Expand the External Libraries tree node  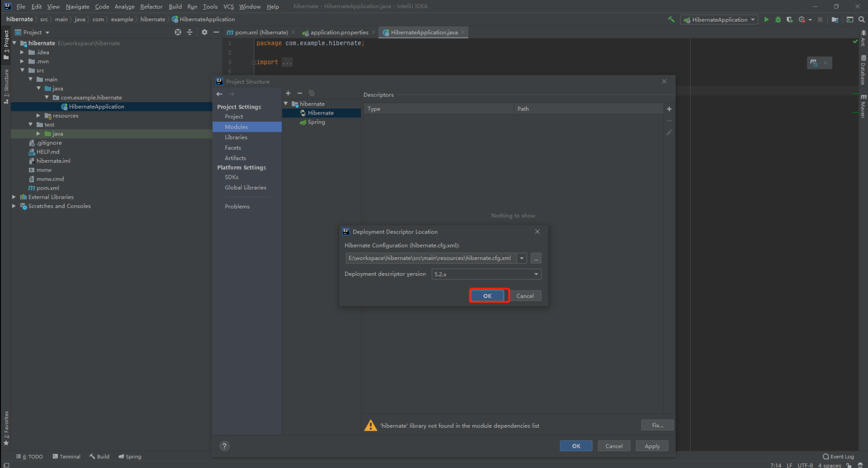pos(14,197)
